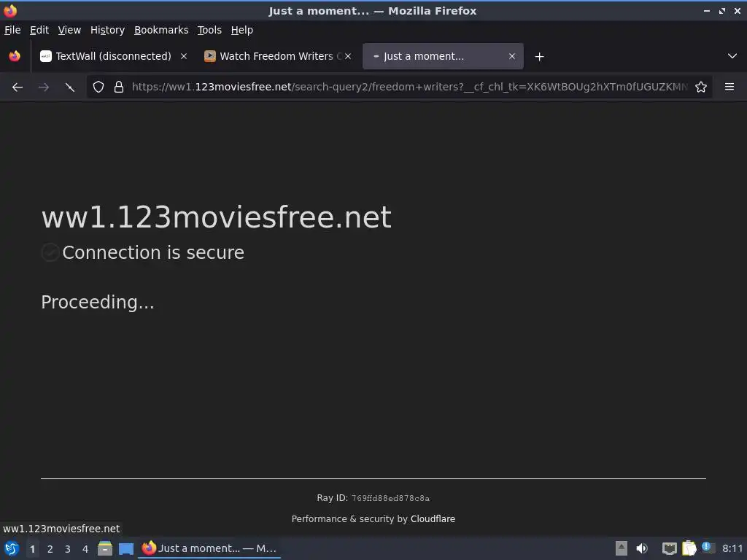Open the volume speaker tray icon
This screenshot has height=560, width=747.
[642, 548]
